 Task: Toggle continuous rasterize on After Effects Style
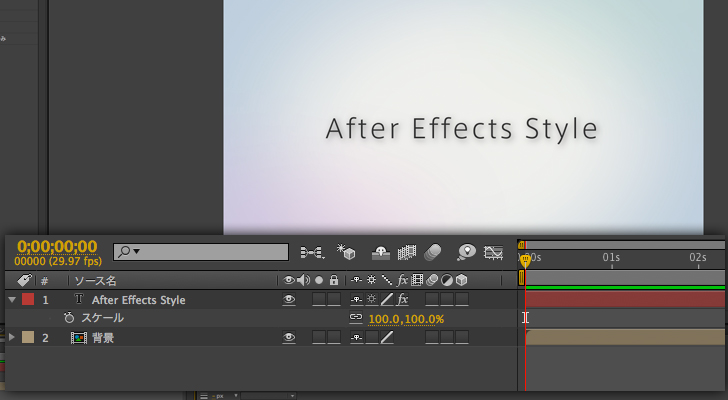[x=371, y=299]
